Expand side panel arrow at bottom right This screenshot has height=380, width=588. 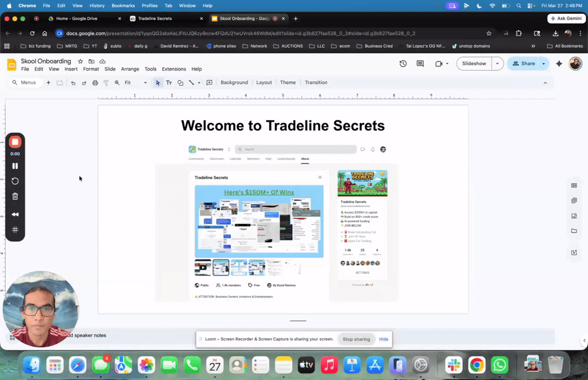pyautogui.click(x=584, y=340)
